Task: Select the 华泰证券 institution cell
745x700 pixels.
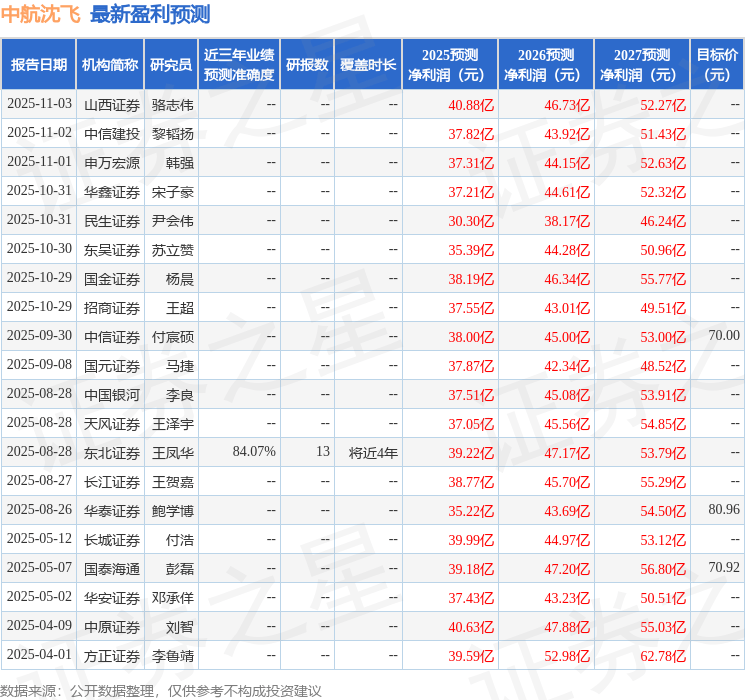Action: tap(112, 511)
